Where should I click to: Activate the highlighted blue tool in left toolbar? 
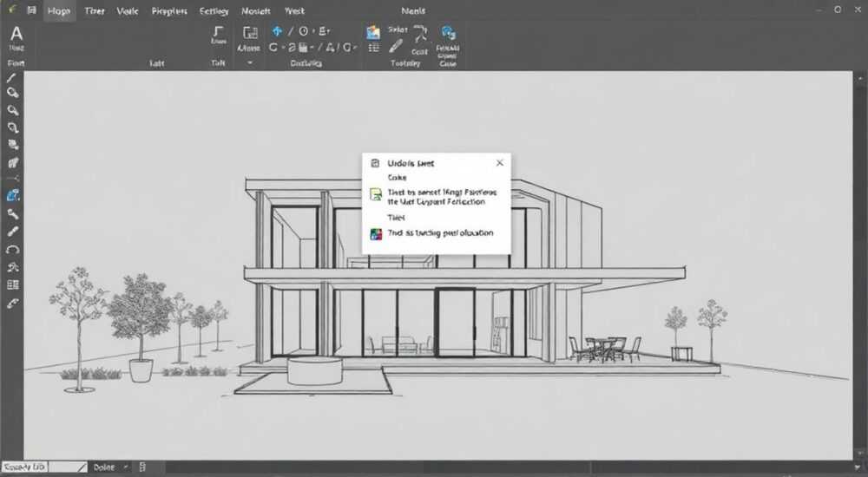tap(13, 195)
